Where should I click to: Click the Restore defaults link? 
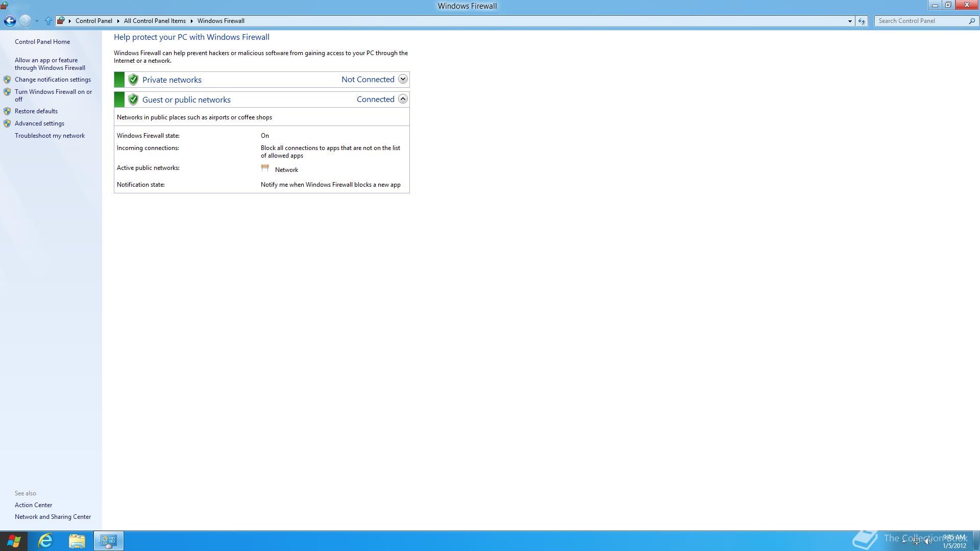[36, 111]
